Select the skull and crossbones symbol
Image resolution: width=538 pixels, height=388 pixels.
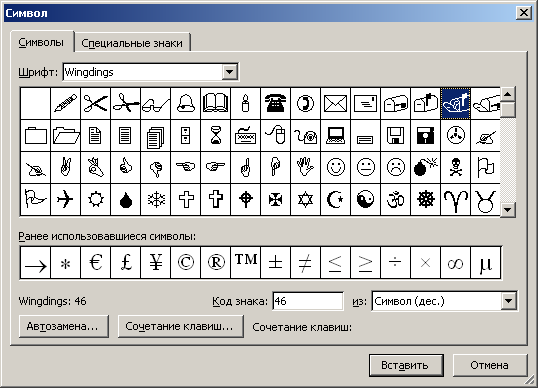pyautogui.click(x=456, y=167)
